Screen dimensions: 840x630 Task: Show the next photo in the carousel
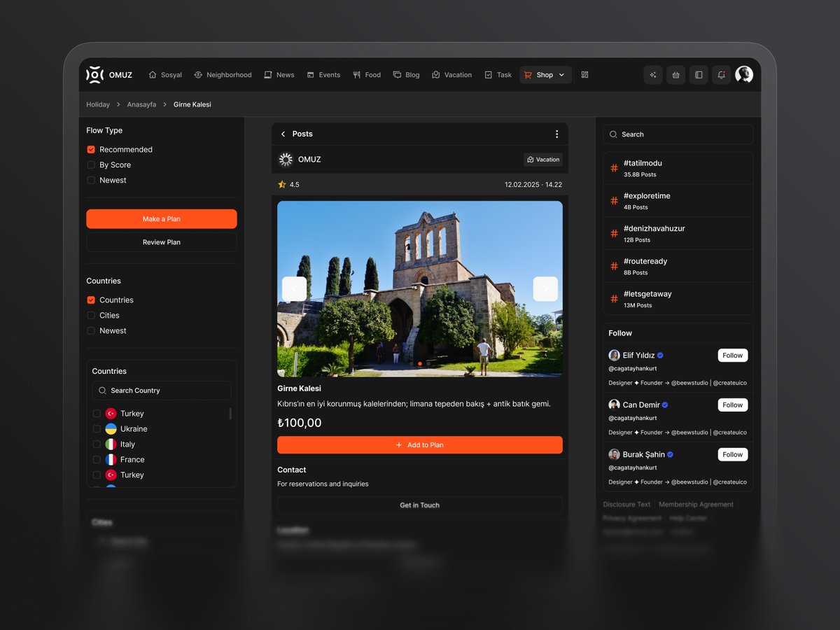pyautogui.click(x=545, y=289)
